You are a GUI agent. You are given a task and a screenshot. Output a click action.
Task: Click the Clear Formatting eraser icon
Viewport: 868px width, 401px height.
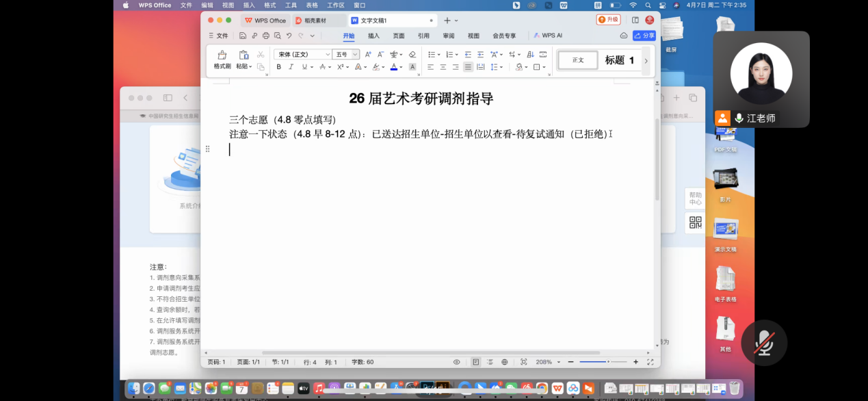pos(412,54)
